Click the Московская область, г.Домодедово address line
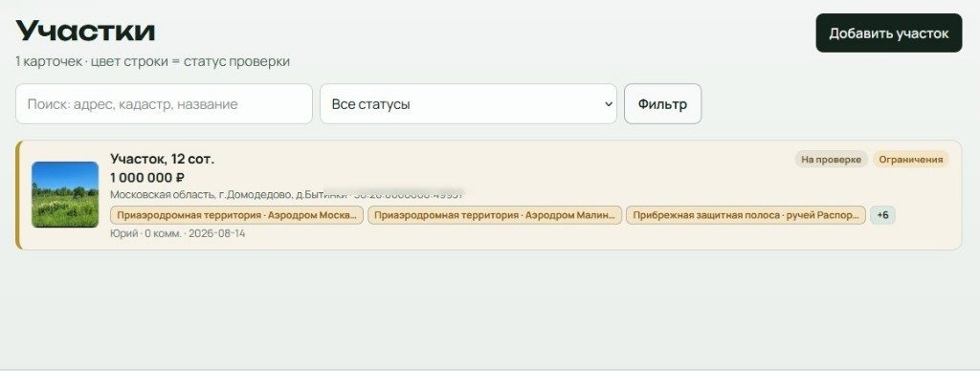980x371 pixels. click(x=286, y=195)
